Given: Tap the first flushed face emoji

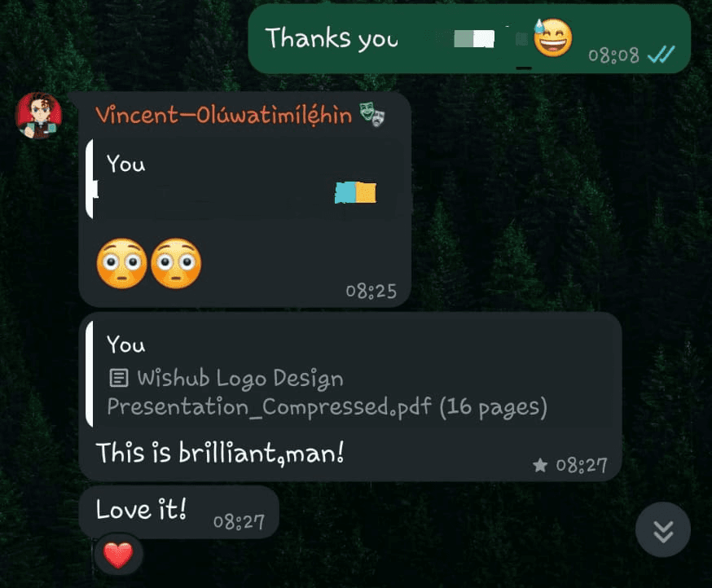Looking at the screenshot, I should click(121, 263).
